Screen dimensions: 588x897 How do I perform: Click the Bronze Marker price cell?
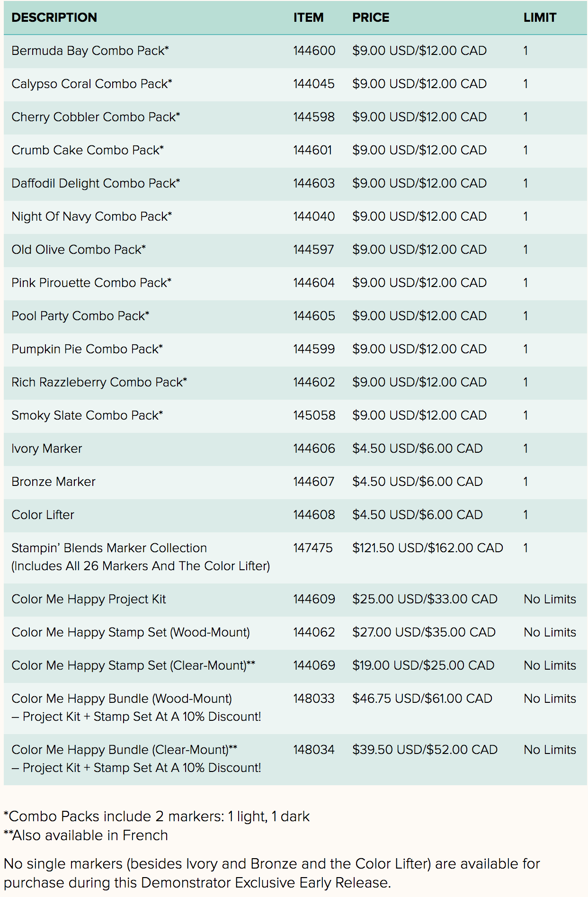point(417,482)
